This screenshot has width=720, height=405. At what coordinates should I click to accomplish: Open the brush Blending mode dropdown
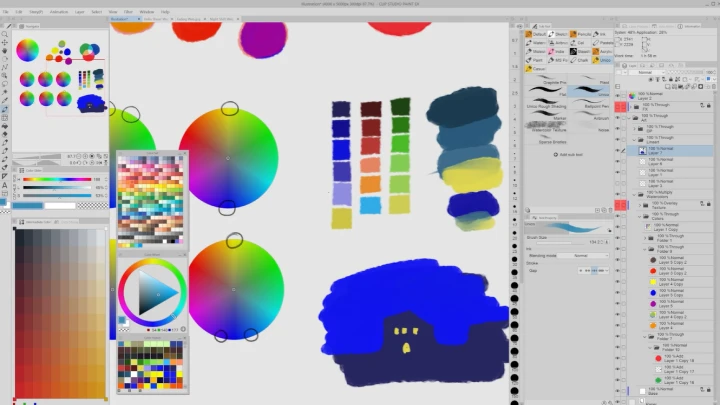(x=584, y=255)
